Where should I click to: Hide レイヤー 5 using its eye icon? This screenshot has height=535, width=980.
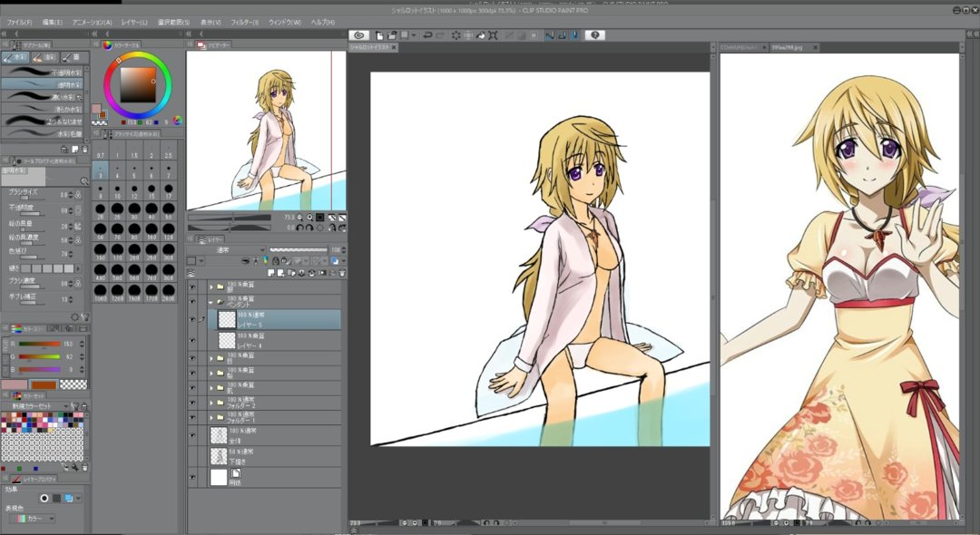192,319
